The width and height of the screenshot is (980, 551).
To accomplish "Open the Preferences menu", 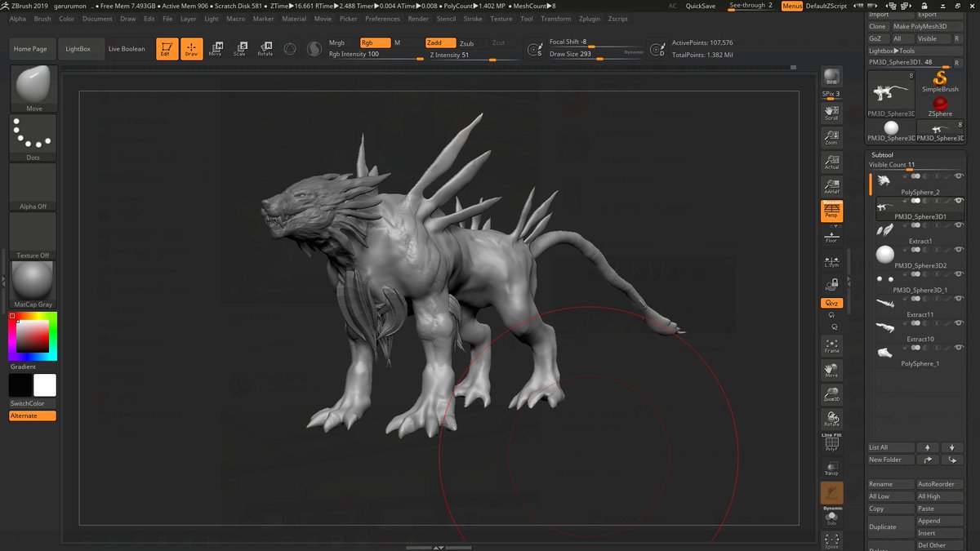I will click(383, 18).
